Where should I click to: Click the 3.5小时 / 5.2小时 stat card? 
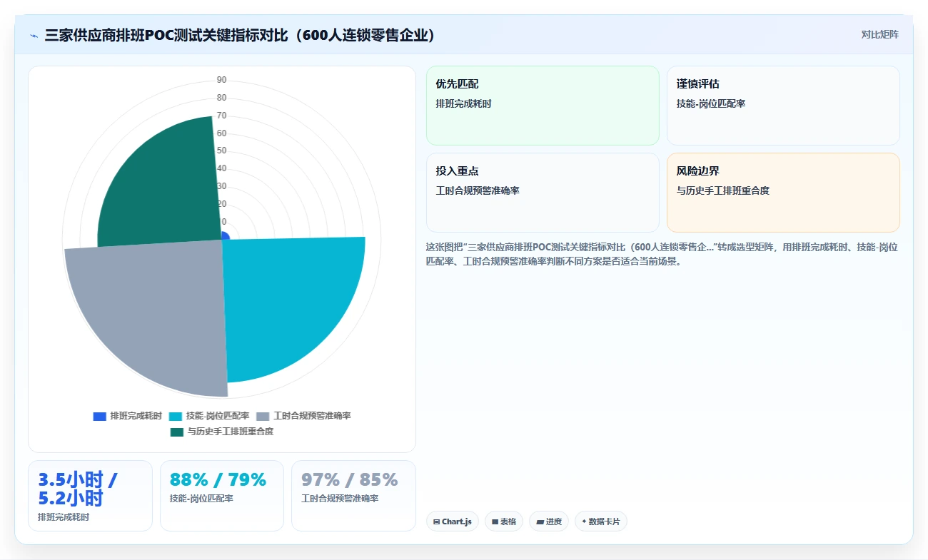pos(90,496)
